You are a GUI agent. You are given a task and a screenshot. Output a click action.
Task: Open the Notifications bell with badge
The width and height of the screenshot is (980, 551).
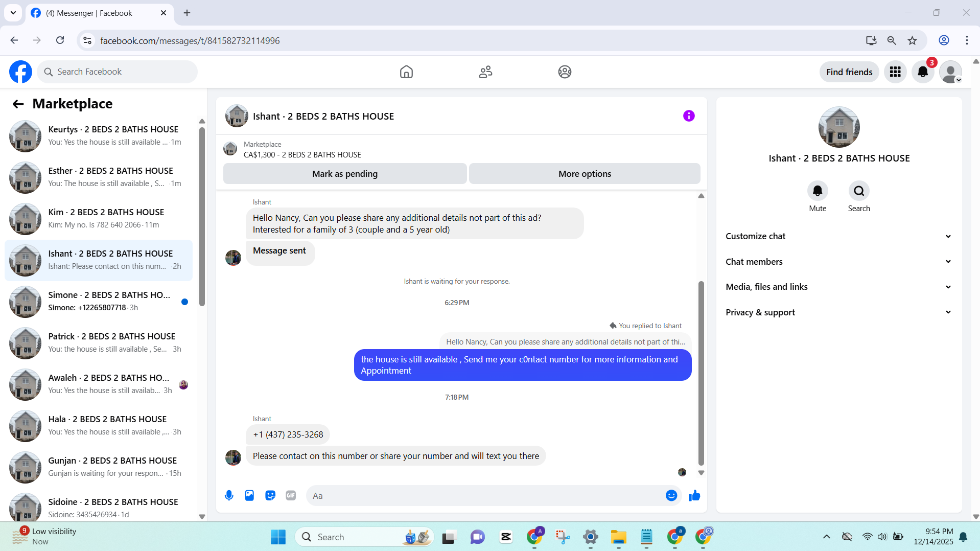tap(923, 72)
